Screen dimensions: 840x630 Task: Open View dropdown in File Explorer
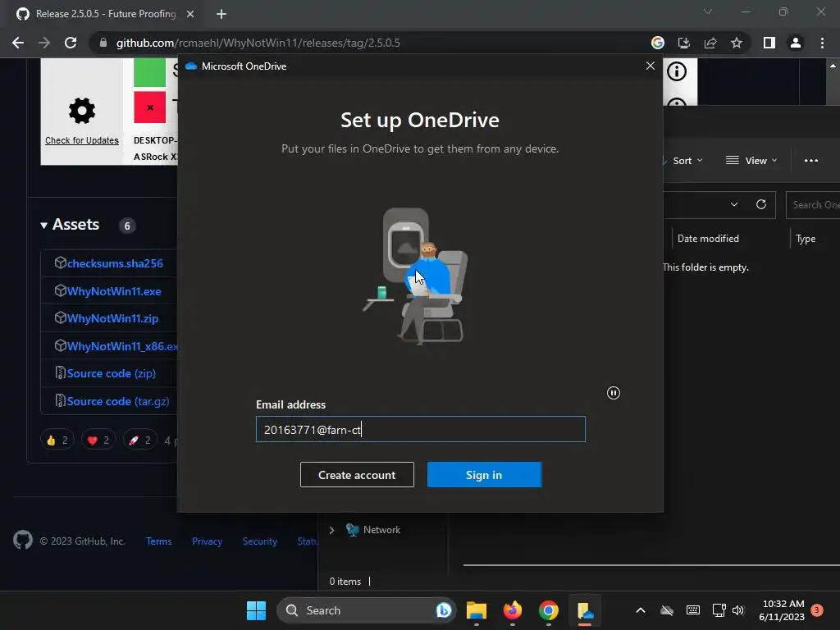(x=751, y=161)
